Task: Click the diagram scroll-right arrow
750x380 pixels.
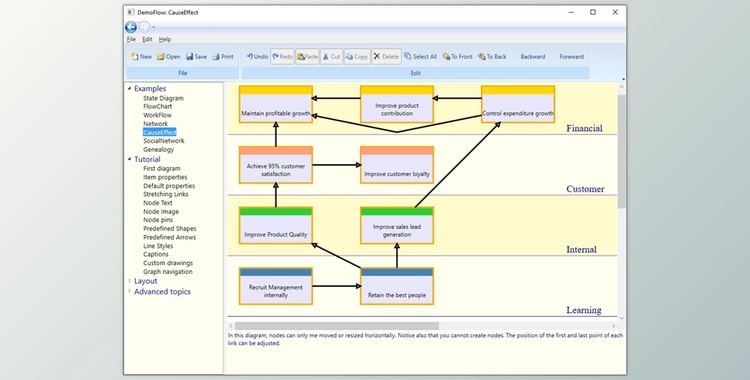Action: coord(614,326)
